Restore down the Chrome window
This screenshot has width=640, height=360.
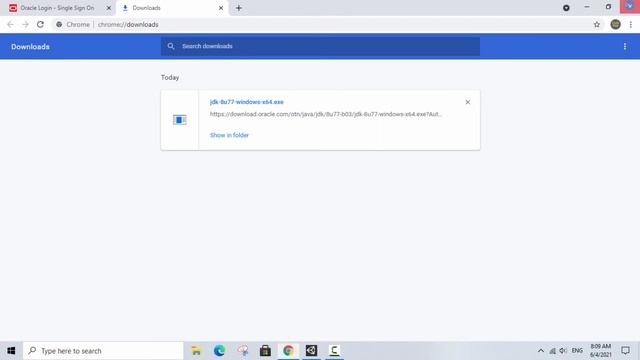(x=608, y=7)
